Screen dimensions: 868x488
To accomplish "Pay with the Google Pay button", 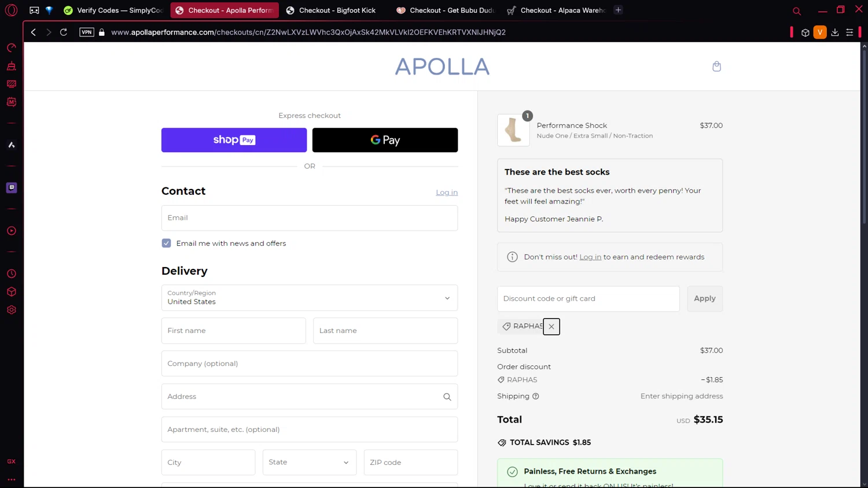I will pyautogui.click(x=385, y=140).
